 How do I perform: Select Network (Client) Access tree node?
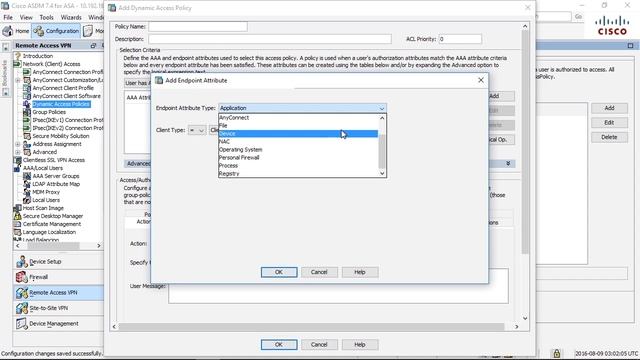[51, 64]
